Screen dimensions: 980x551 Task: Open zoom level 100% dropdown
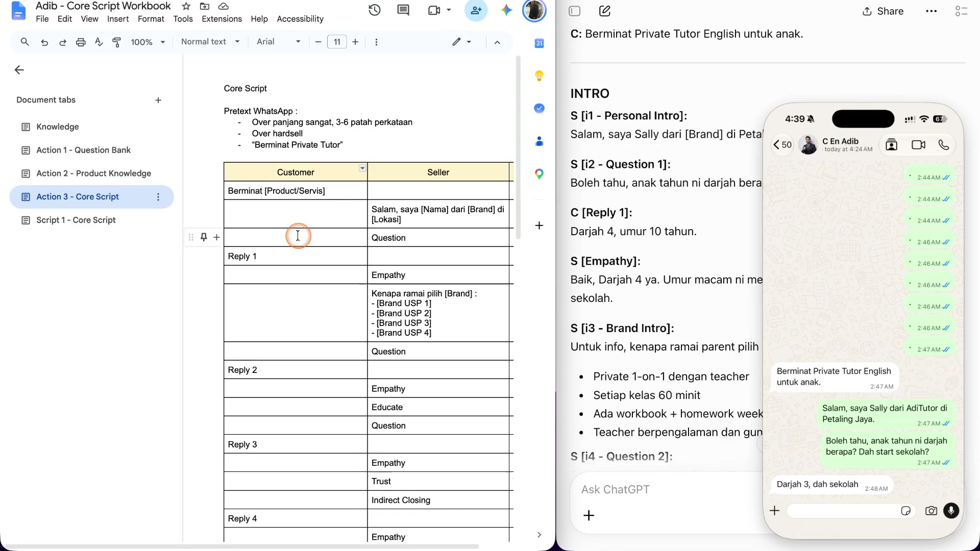click(148, 42)
